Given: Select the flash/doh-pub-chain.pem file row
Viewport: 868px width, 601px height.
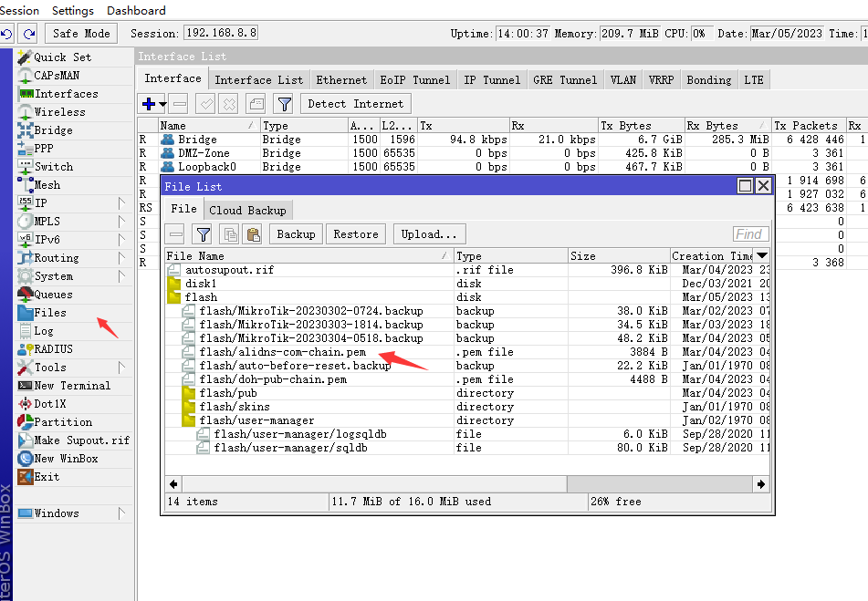Looking at the screenshot, I should click(467, 379).
